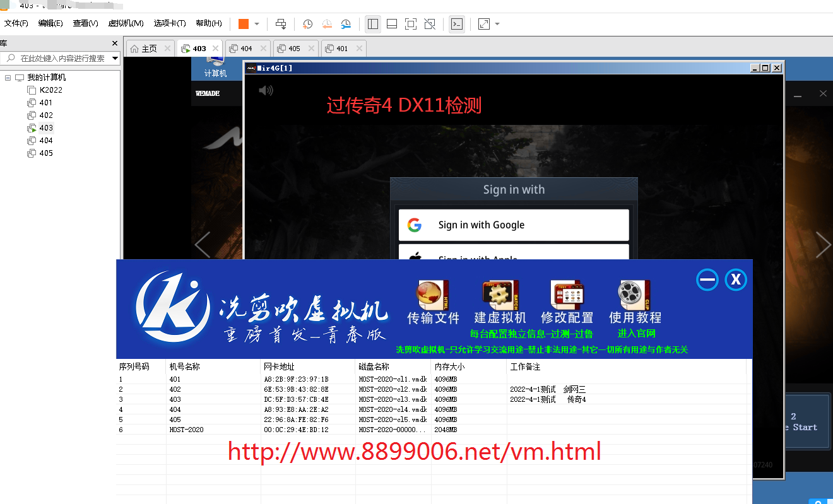Open the 编辑(E) menu
833x504 pixels.
coord(50,23)
